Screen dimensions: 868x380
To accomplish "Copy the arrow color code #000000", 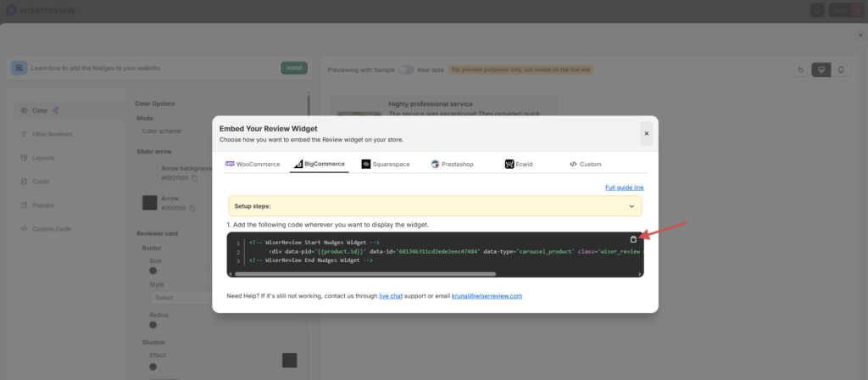I will [192, 208].
